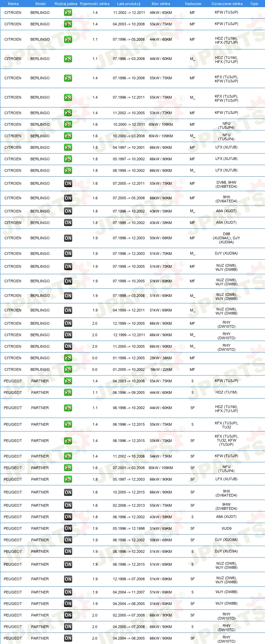265x644 pixels.
Task: Select the 'XUD9' engine designation cell
Action: pyautogui.click(x=227, y=528)
